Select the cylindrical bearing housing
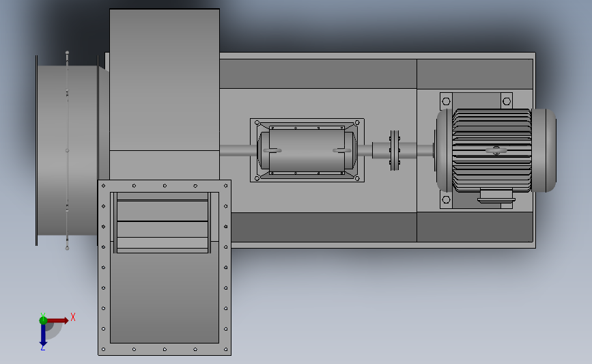 (x=307, y=150)
